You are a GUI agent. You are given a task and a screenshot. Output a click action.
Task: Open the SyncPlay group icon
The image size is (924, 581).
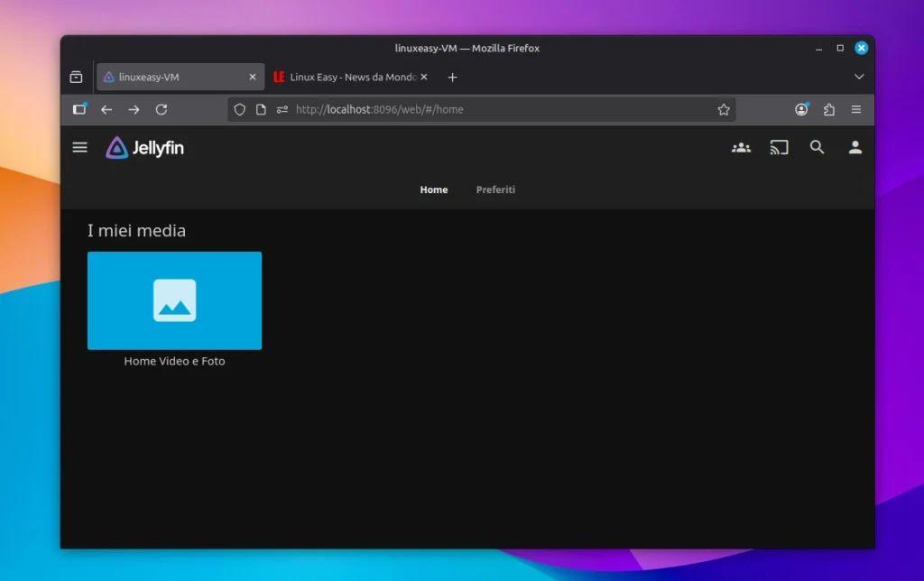pos(741,147)
